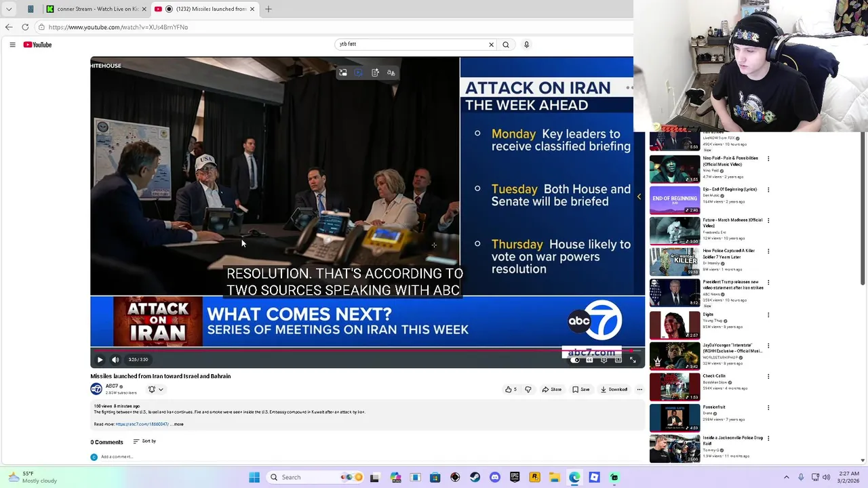868x488 pixels.
Task: Share the video
Action: [551, 390]
